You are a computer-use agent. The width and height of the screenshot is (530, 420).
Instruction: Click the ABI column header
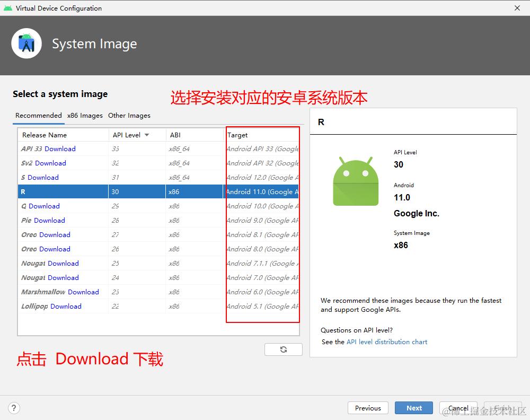click(x=195, y=135)
